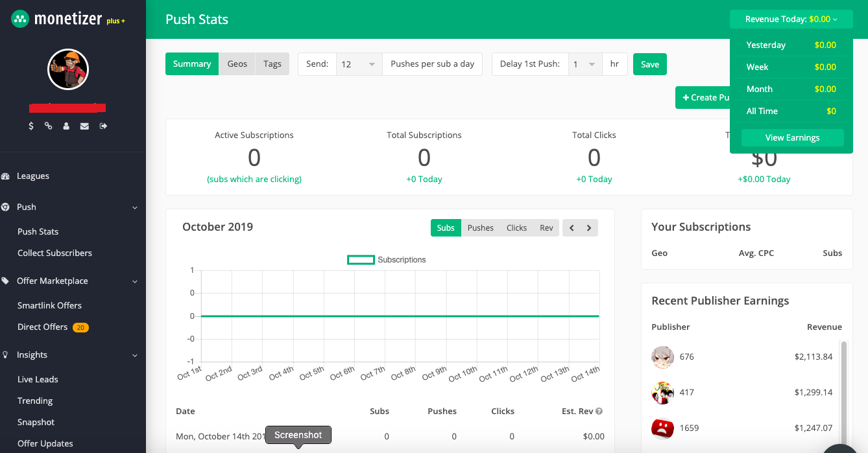Click the Geo column header
The height and width of the screenshot is (453, 868).
coord(659,253)
